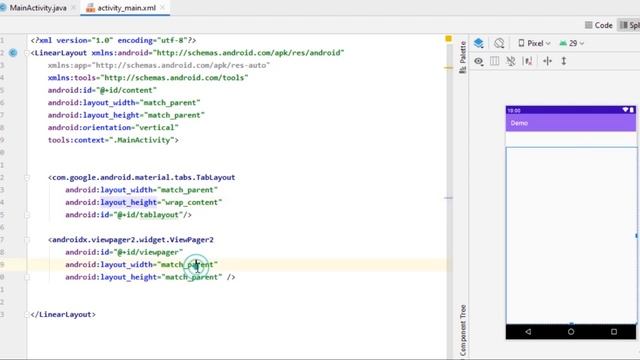Open the design surface layers menu
Screen dimensions: 640x360
tap(479, 43)
